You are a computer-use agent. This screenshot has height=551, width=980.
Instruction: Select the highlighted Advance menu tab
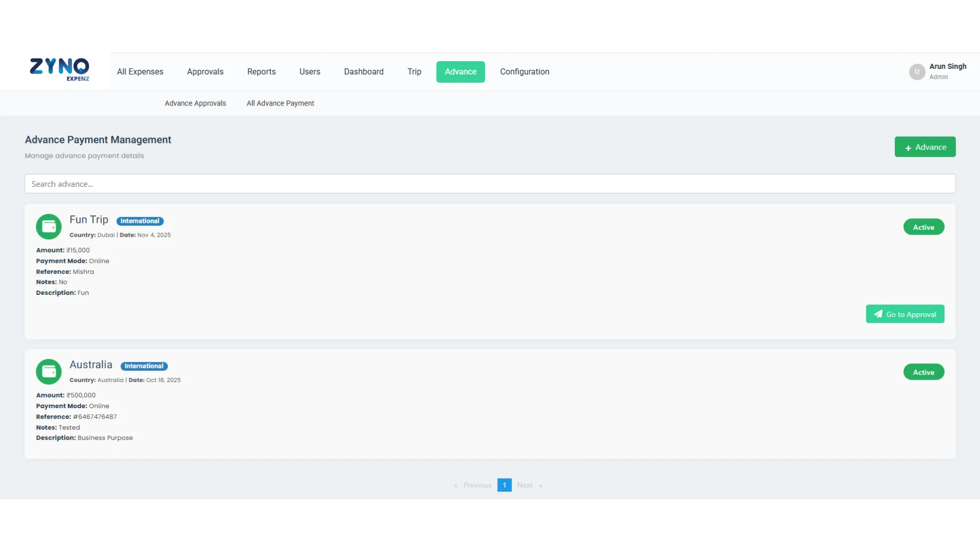point(460,72)
